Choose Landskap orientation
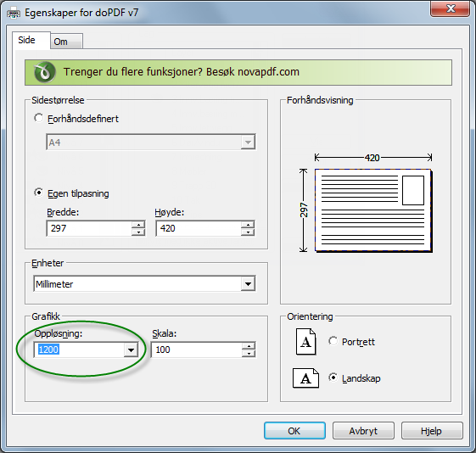476x453 pixels. (333, 377)
